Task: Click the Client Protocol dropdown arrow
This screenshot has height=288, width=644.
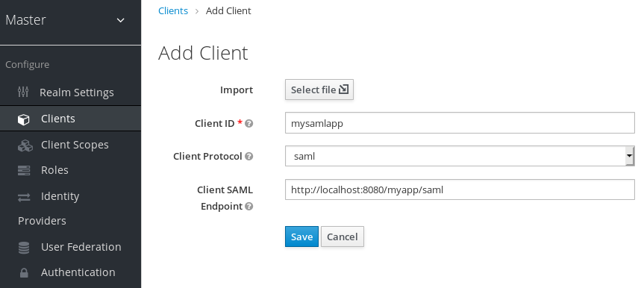Action: coord(630,156)
